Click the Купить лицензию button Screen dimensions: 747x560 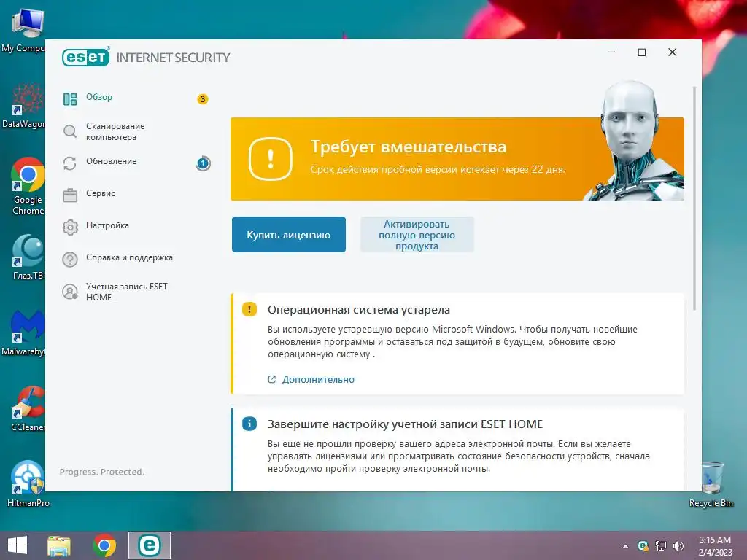coord(289,235)
